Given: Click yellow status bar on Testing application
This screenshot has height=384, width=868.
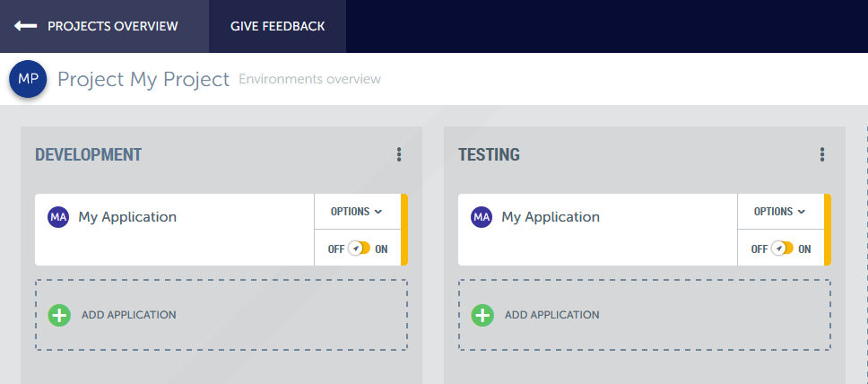Looking at the screenshot, I should click(828, 230).
